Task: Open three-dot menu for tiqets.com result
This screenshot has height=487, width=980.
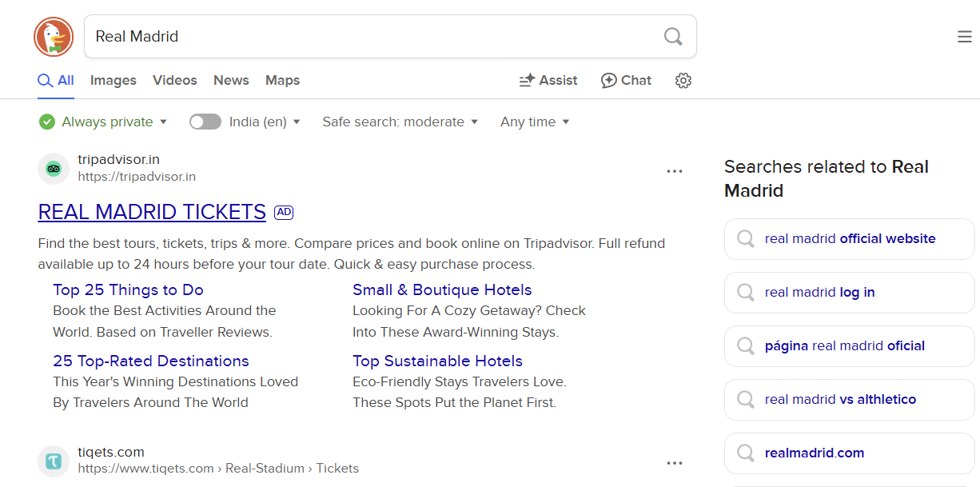Action: [x=675, y=463]
